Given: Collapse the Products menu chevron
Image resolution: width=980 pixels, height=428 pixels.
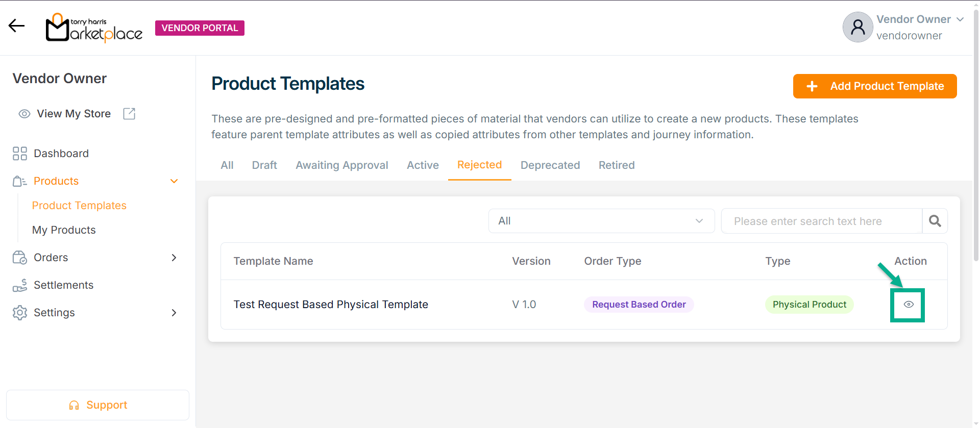Looking at the screenshot, I should 174,181.
